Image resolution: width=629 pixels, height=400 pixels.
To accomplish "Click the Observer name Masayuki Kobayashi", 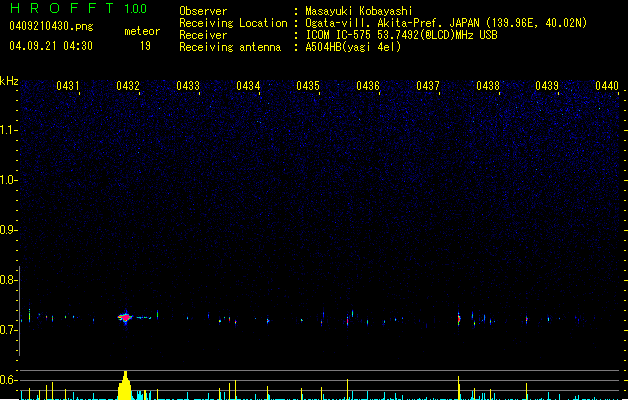I will tap(359, 11).
